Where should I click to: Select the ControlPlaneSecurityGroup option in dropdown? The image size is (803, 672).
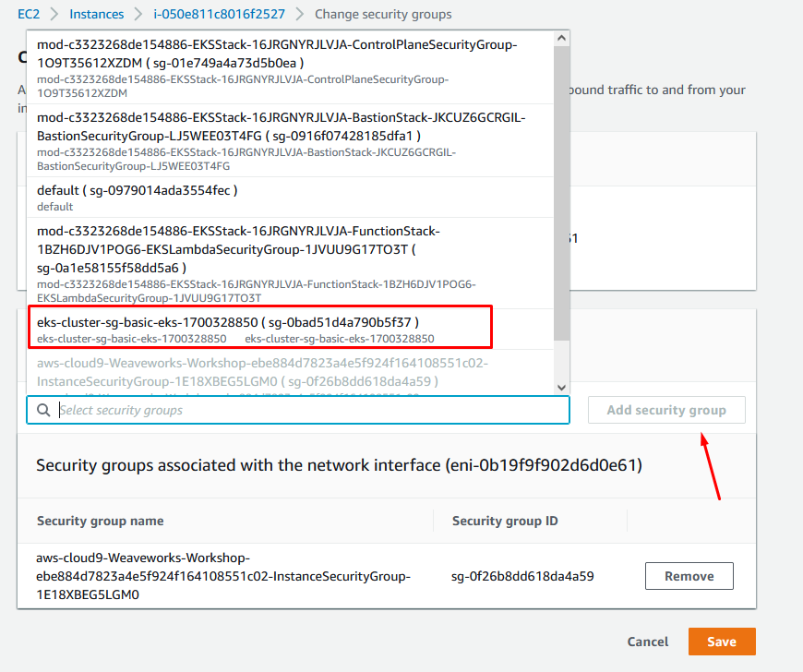coord(291,67)
